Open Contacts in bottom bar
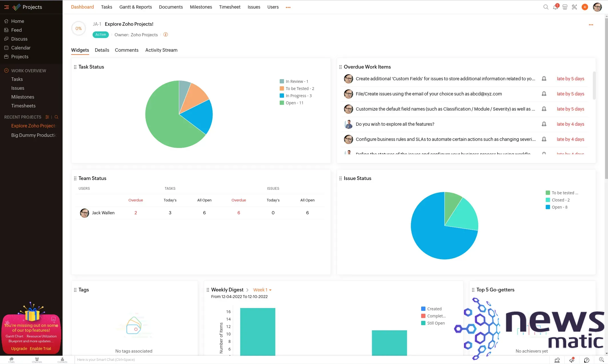The height and width of the screenshot is (364, 608). click(62, 360)
